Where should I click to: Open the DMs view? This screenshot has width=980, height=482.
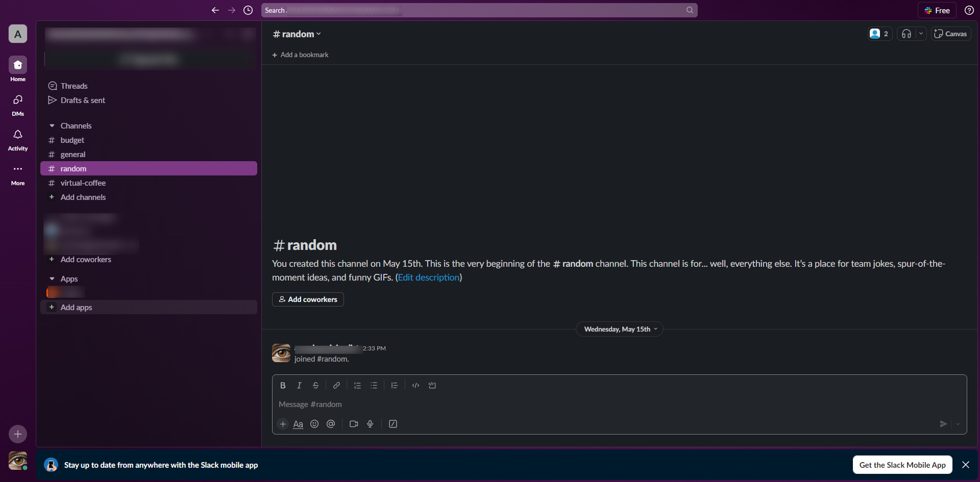18,105
